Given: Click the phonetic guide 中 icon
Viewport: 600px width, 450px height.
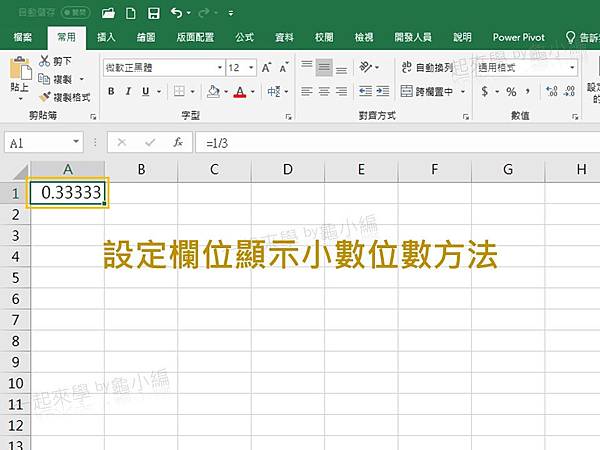Looking at the screenshot, I should [274, 91].
